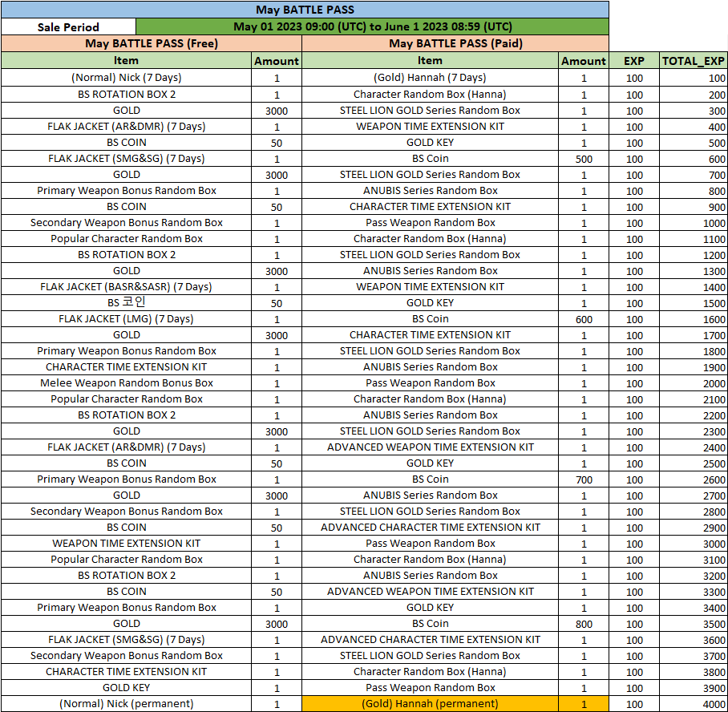Select the EXP column header

point(633,61)
